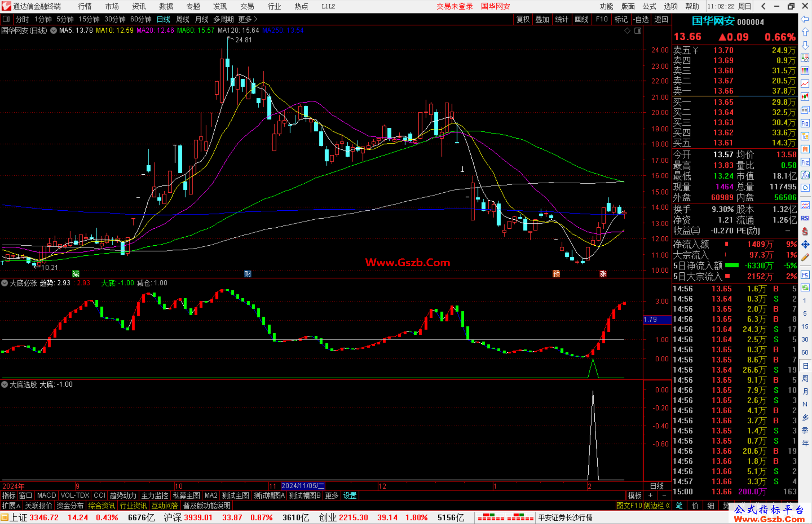Toggle the 大底必涨 indicator circle button
The width and height of the screenshot is (812, 524).
pyautogui.click(x=5, y=283)
